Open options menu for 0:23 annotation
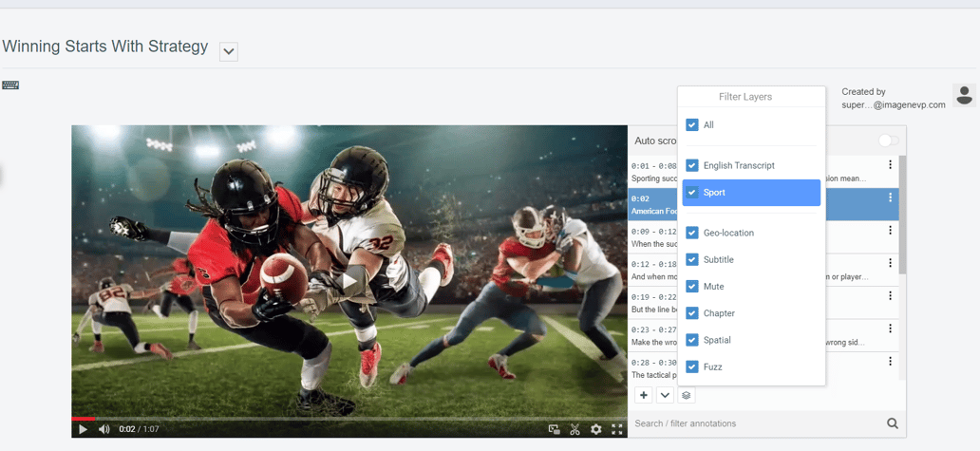 pos(890,329)
